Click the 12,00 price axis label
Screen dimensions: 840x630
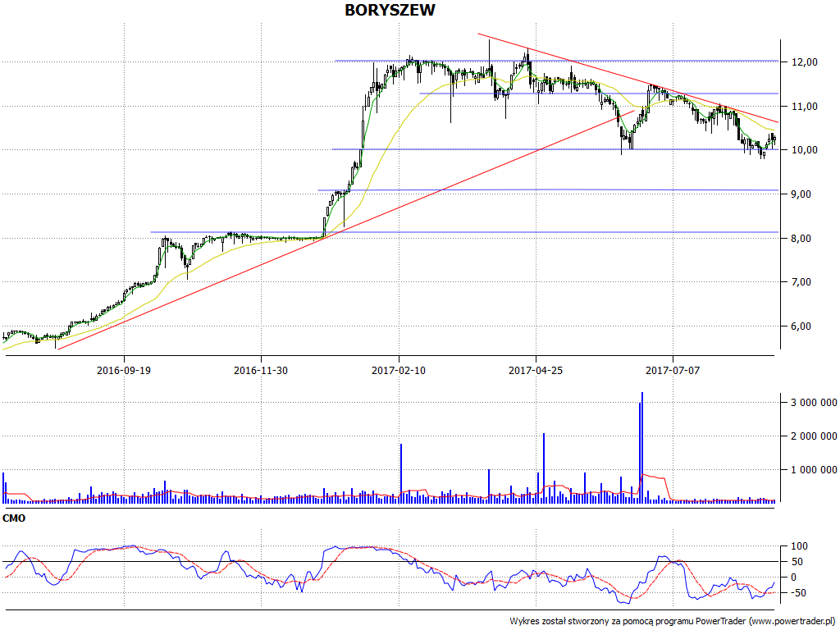tap(805, 62)
